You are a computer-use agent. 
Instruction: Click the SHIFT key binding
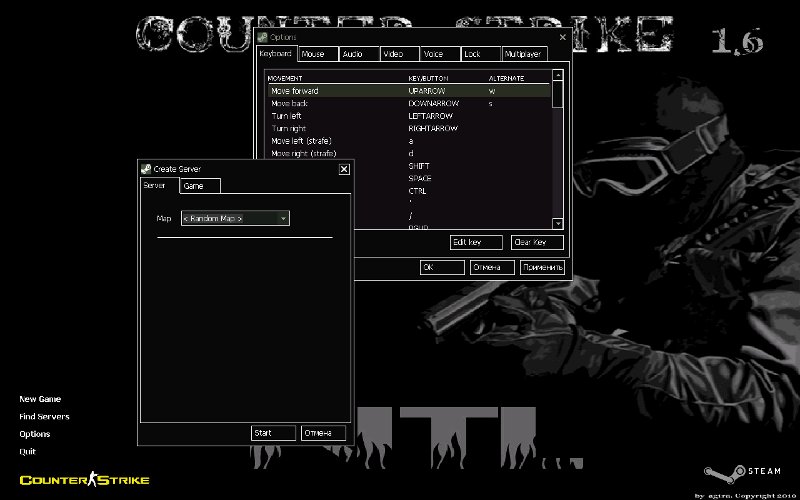[419, 166]
